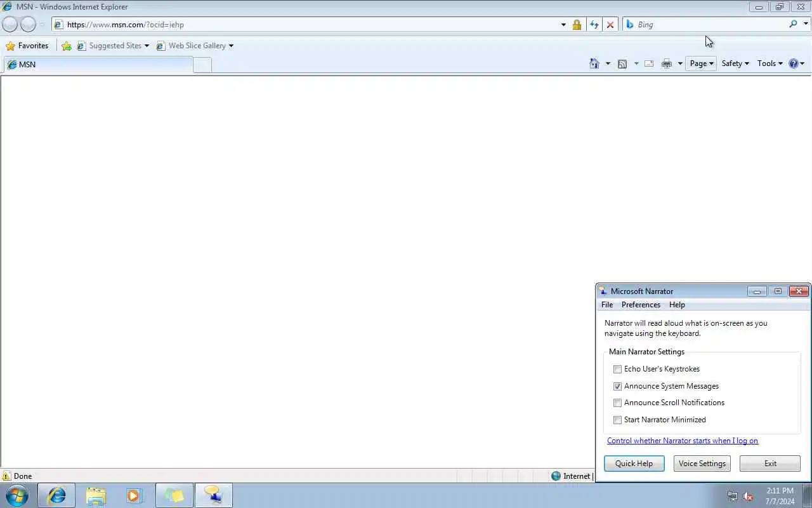Image resolution: width=812 pixels, height=508 pixels.
Task: Click the Bing search box
Action: [x=710, y=24]
